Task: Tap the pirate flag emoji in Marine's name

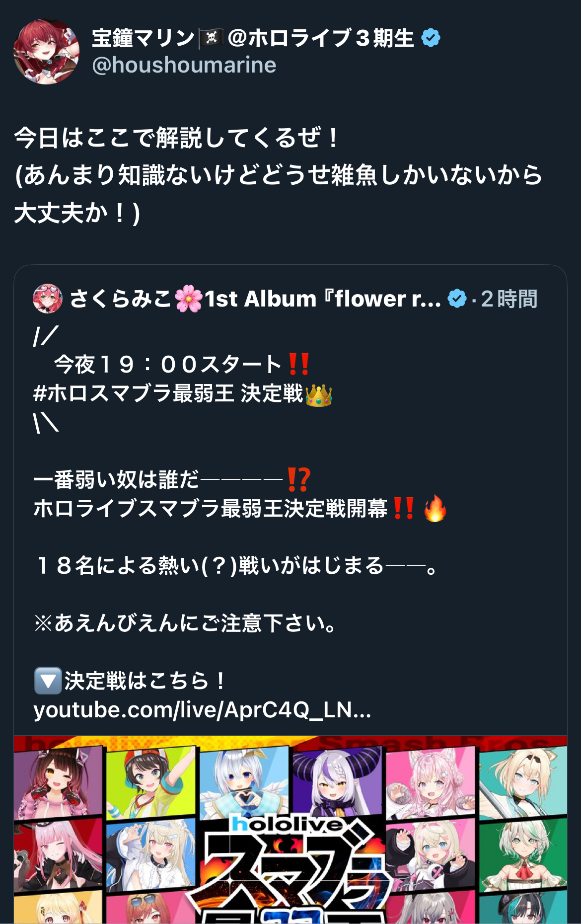Action: pos(211,38)
